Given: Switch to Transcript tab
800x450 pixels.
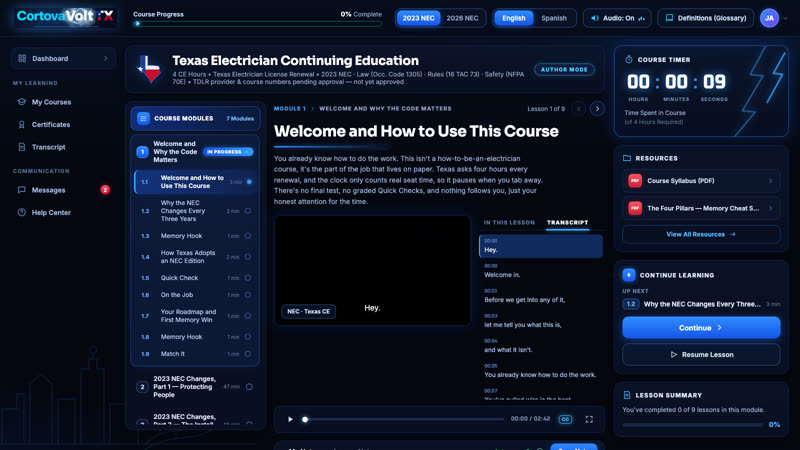Looking at the screenshot, I should coord(567,222).
